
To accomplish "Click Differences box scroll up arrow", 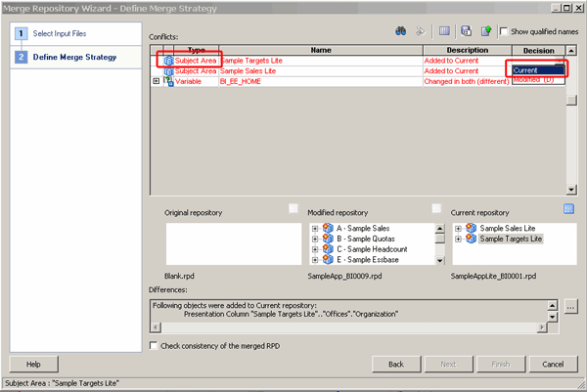I will pyautogui.click(x=553, y=306).
